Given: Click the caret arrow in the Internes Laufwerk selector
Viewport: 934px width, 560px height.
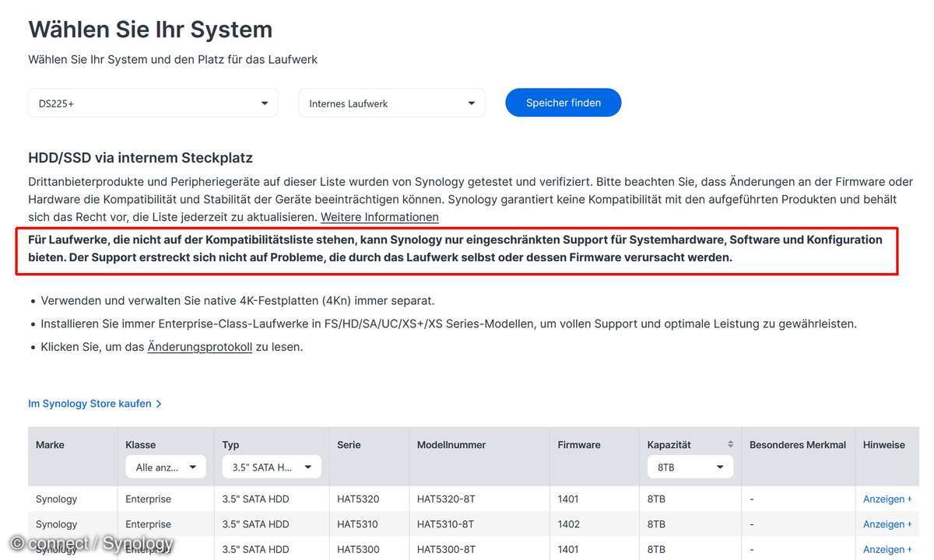Looking at the screenshot, I should pyautogui.click(x=471, y=102).
